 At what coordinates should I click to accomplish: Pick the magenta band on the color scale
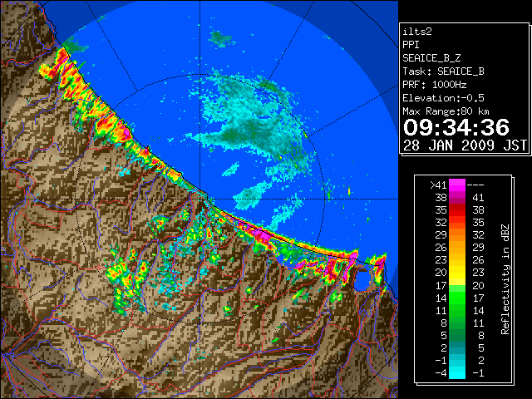pos(457,185)
